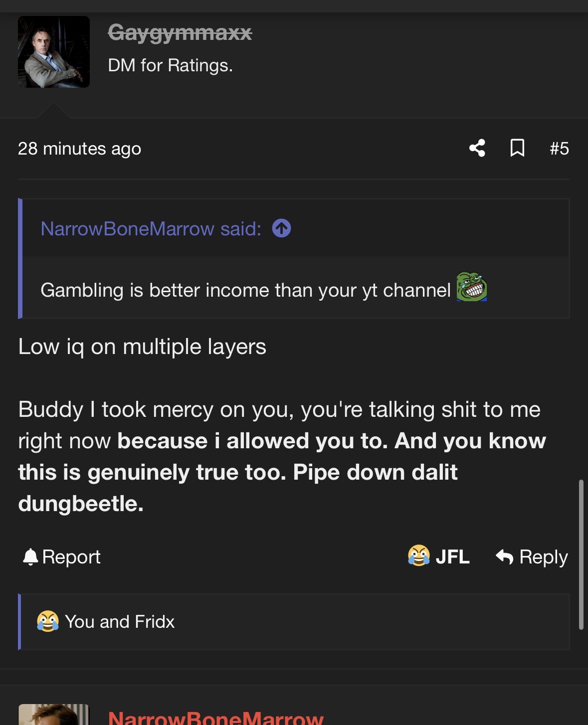The width and height of the screenshot is (588, 725).
Task: Open the "You and Fridx" reactions list
Action: click(x=120, y=622)
